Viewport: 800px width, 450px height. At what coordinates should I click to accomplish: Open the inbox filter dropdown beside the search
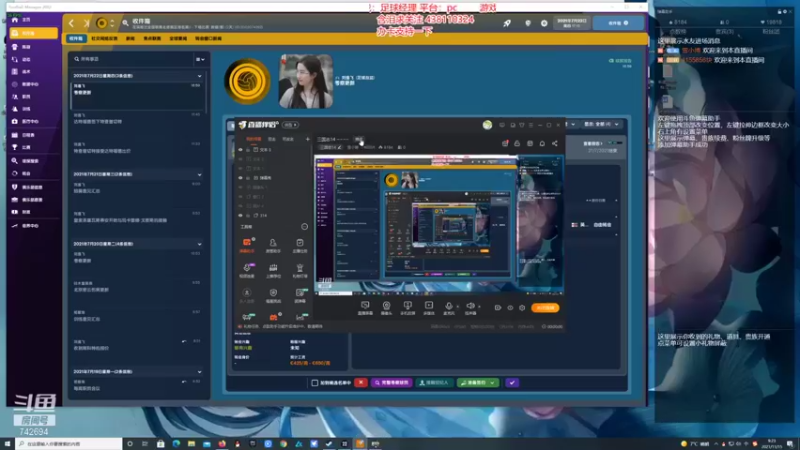point(200,59)
